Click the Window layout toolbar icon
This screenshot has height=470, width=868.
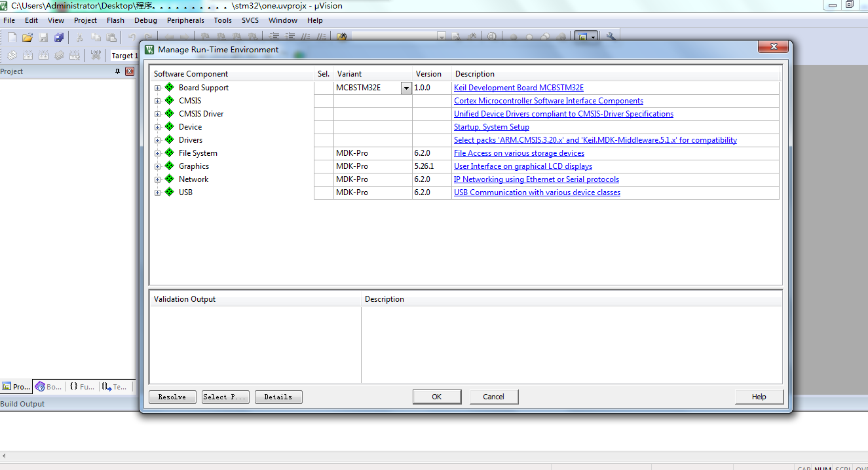[582, 37]
